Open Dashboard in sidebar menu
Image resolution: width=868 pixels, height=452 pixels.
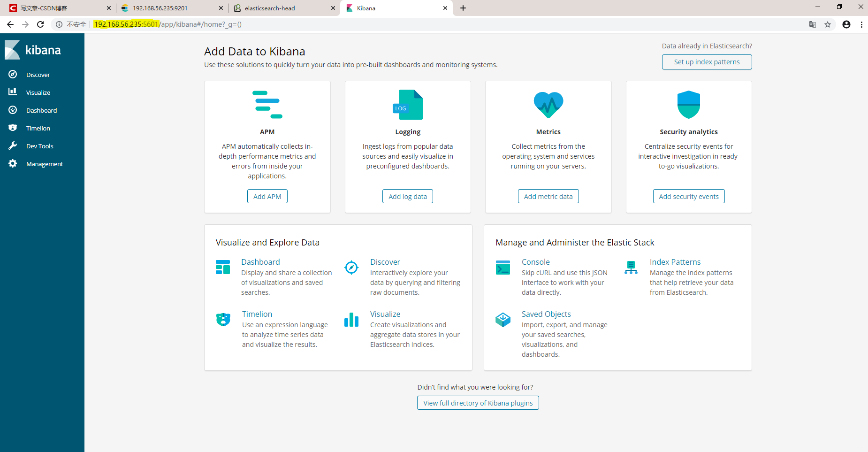(x=41, y=110)
